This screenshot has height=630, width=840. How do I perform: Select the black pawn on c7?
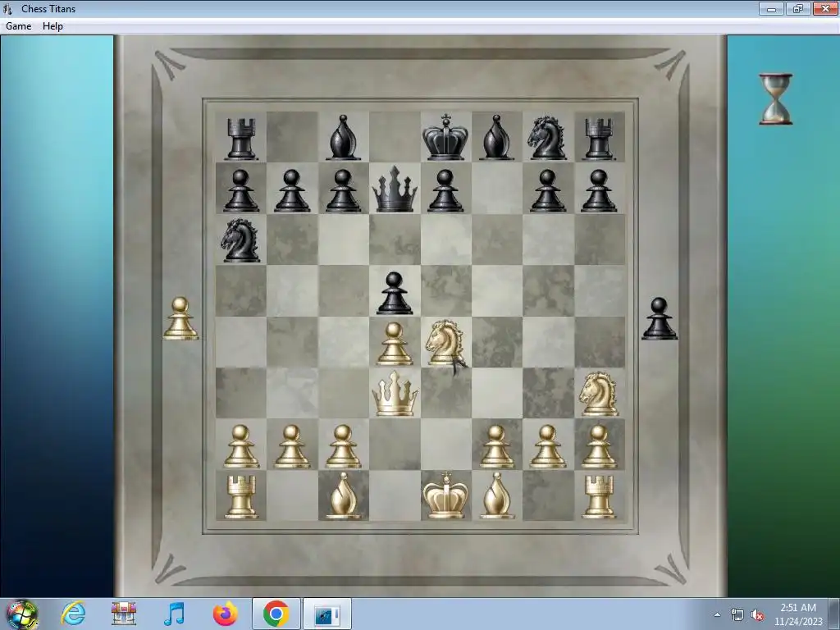(343, 190)
